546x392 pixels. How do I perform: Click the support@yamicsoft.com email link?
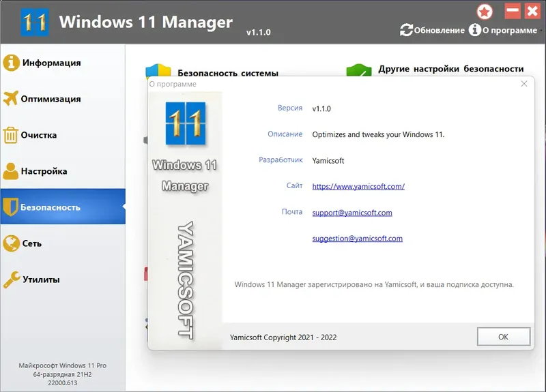[352, 213]
